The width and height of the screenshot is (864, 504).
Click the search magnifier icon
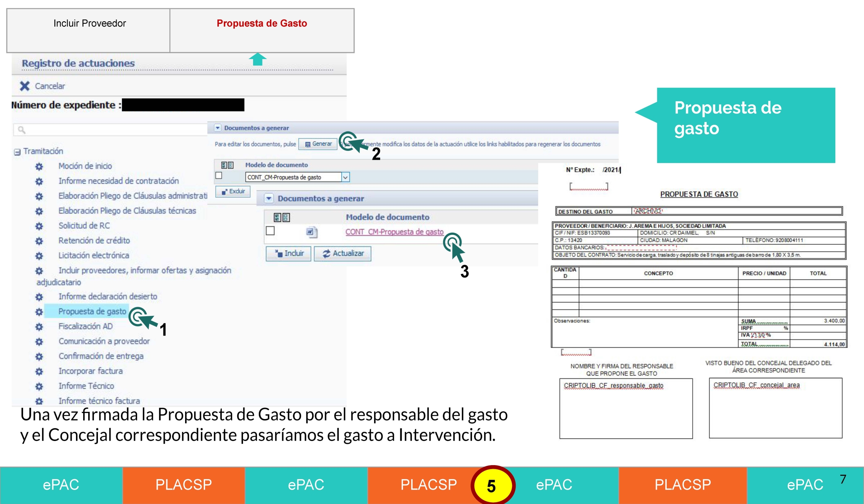click(x=22, y=130)
